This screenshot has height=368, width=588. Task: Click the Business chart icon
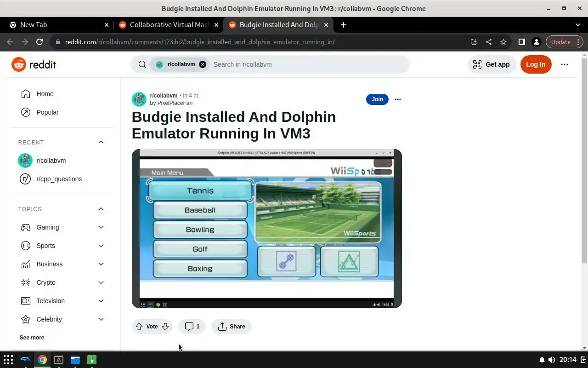point(26,264)
